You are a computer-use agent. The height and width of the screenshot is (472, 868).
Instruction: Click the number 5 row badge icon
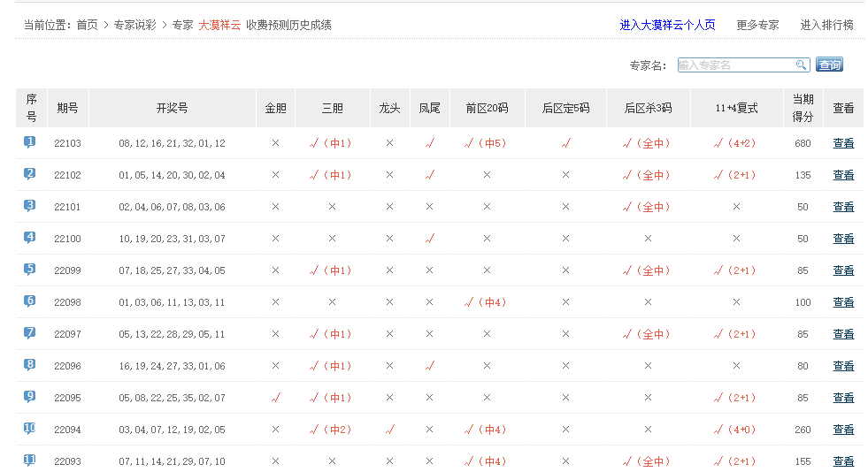pos(30,270)
